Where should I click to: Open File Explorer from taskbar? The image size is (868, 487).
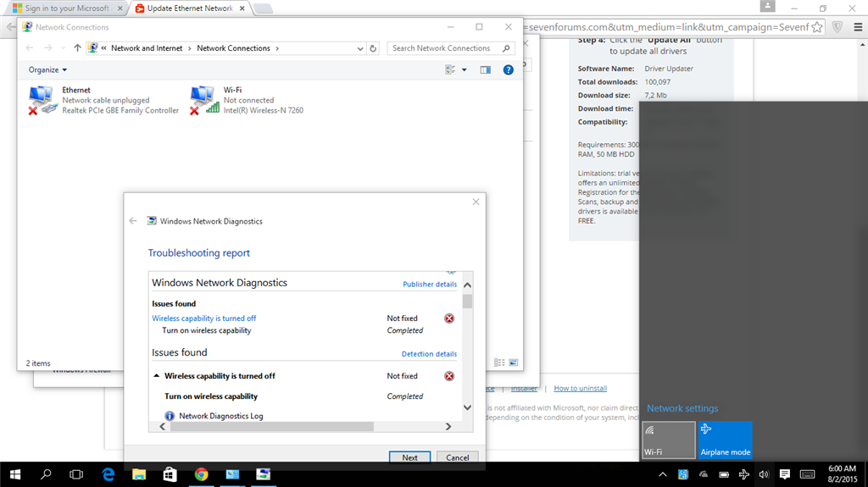pyautogui.click(x=139, y=474)
